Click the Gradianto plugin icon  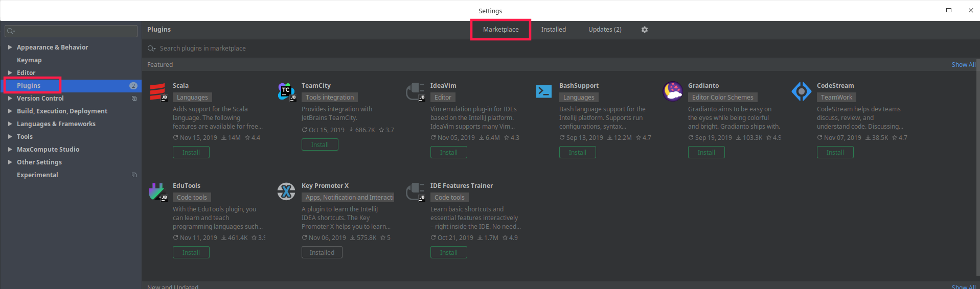[x=673, y=91]
